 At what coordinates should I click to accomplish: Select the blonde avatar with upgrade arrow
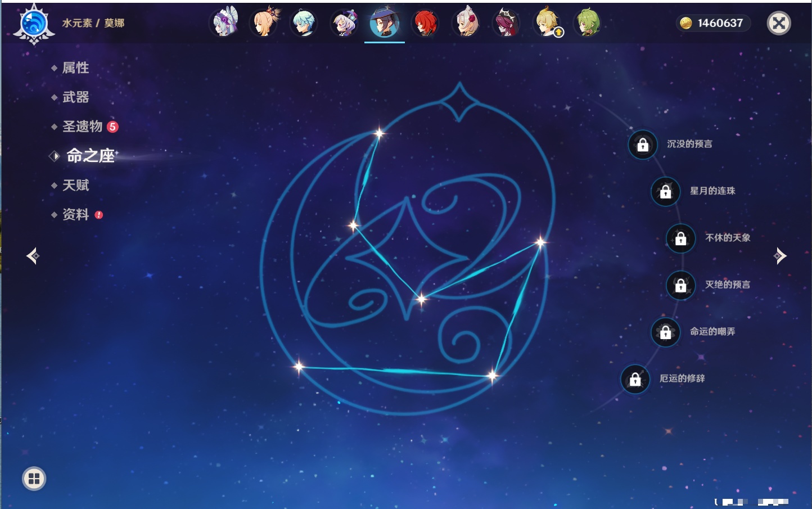pyautogui.click(x=547, y=23)
